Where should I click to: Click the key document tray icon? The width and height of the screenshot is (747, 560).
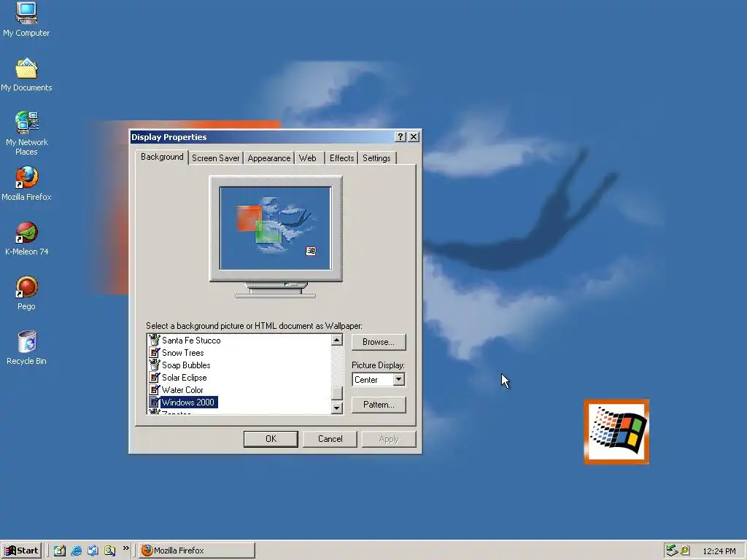point(685,551)
